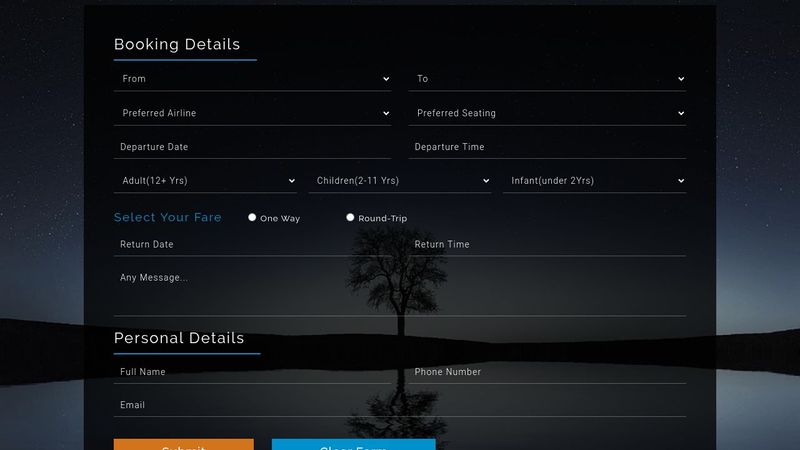The height and width of the screenshot is (450, 800).
Task: Select the One Way radio button
Action: 252,217
